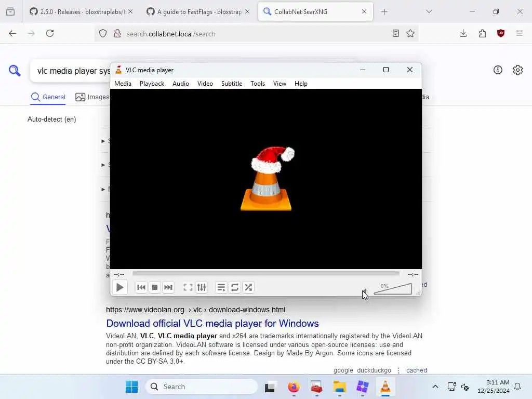Open the Audio menu in VLC
This screenshot has width=532, height=399.
click(x=180, y=84)
